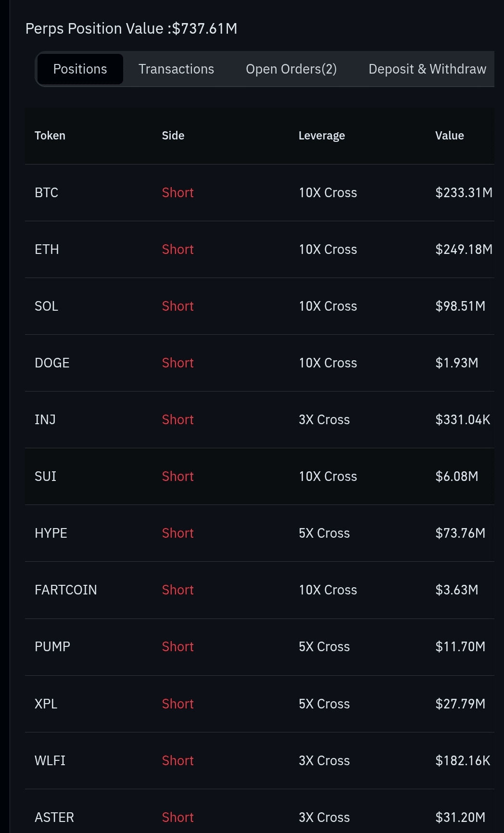The width and height of the screenshot is (504, 833).
Task: Click the HYPE token name
Action: (x=51, y=533)
